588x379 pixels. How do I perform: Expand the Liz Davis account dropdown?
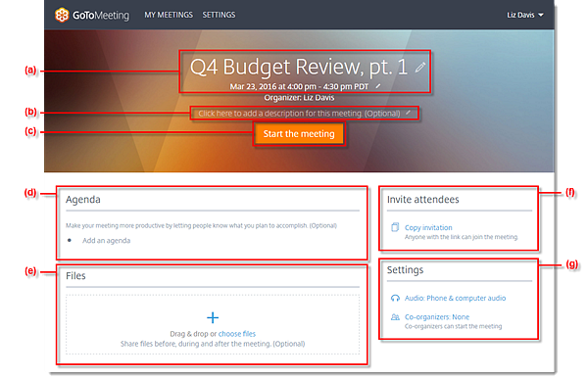tap(525, 15)
